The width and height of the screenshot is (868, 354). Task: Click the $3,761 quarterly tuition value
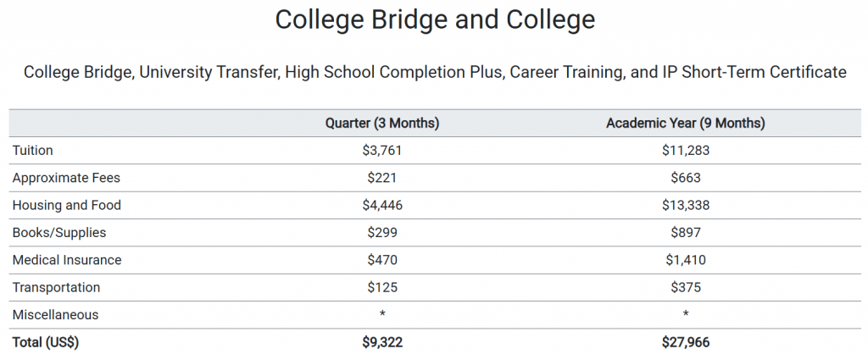tap(382, 151)
